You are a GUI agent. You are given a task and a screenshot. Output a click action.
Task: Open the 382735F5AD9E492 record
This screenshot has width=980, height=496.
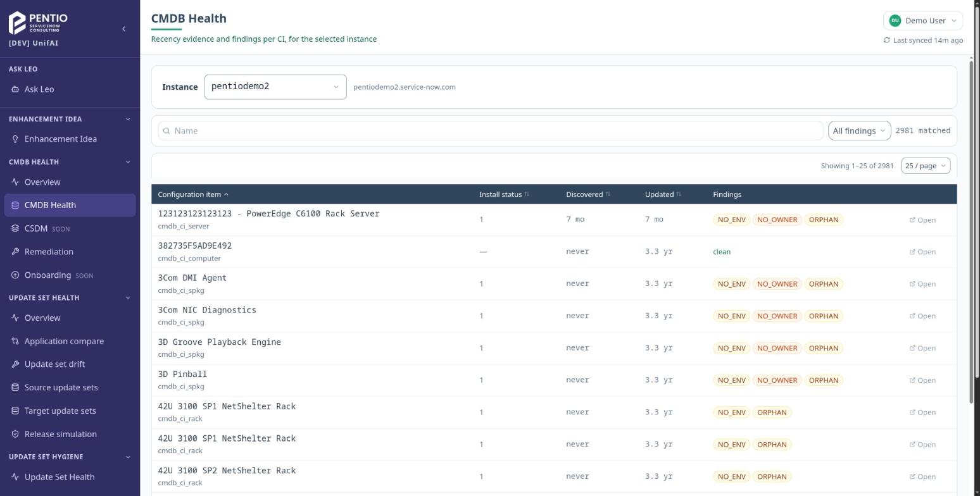coord(922,252)
